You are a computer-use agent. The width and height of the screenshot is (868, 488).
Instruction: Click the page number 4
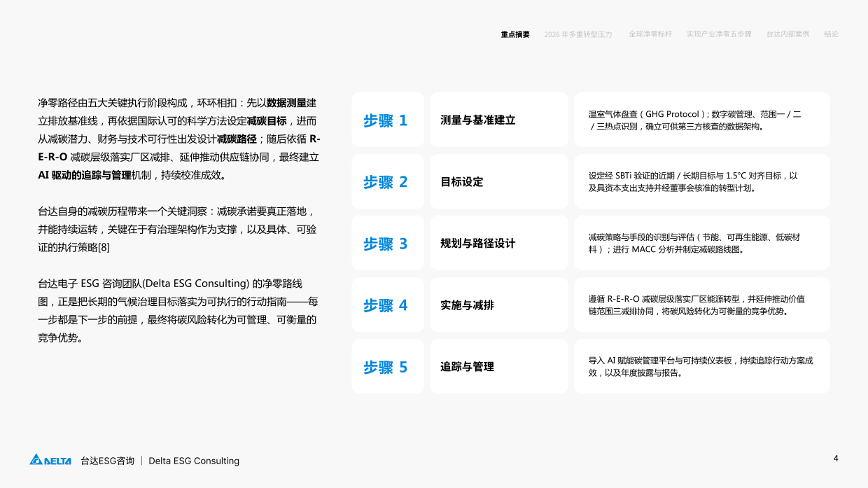pyautogui.click(x=836, y=459)
